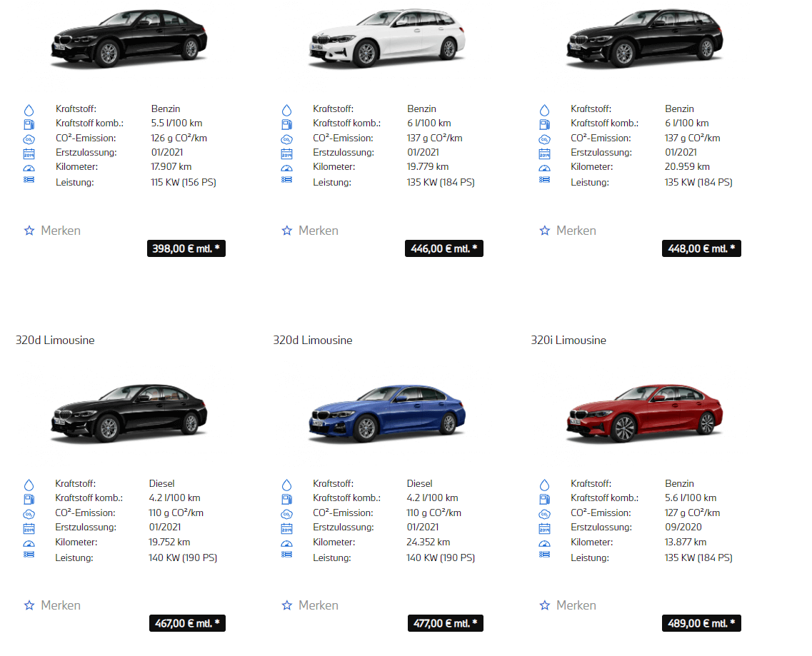Click the mileage text '20.959 km'
Viewport: 812px width, 656px height.
tap(687, 167)
